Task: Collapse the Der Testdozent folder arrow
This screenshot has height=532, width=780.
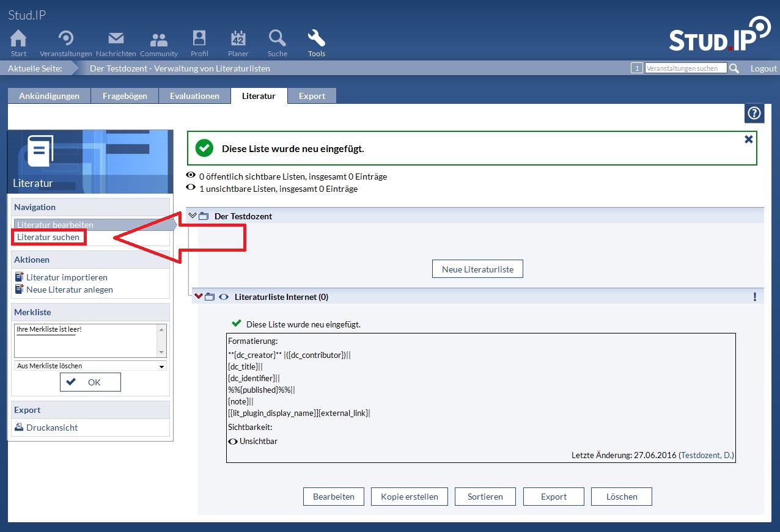Action: tap(193, 216)
